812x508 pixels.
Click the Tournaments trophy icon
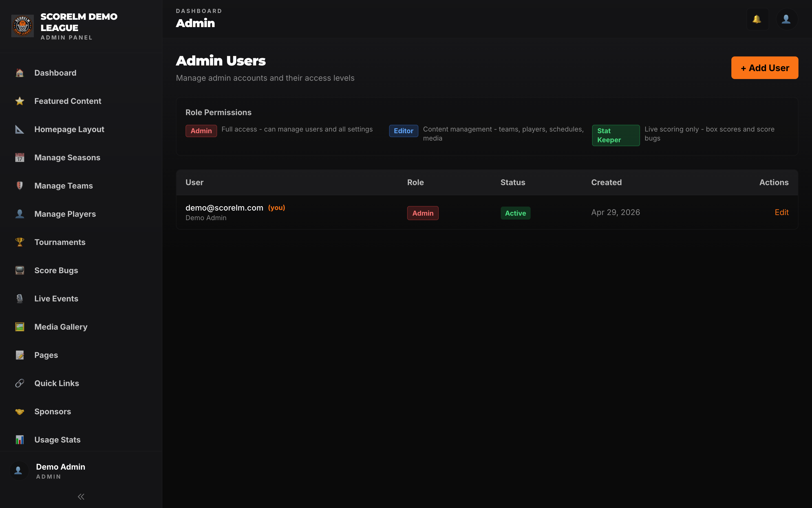(x=20, y=242)
